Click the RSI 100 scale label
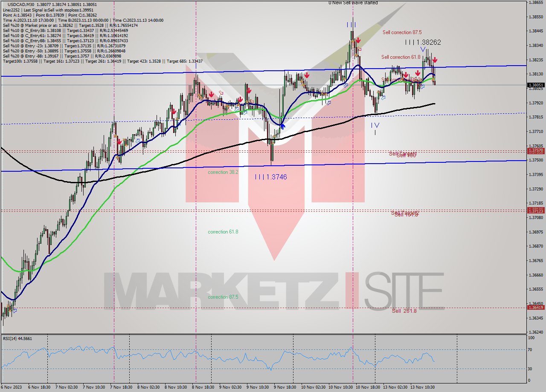Image resolution: width=546 pixels, height=392 pixels. (x=532, y=338)
